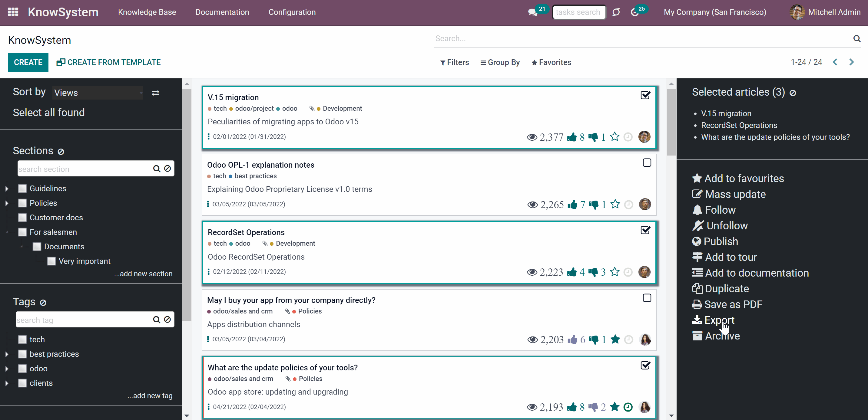This screenshot has height=420, width=868.
Task: Focus the tasks search input field
Action: click(579, 12)
